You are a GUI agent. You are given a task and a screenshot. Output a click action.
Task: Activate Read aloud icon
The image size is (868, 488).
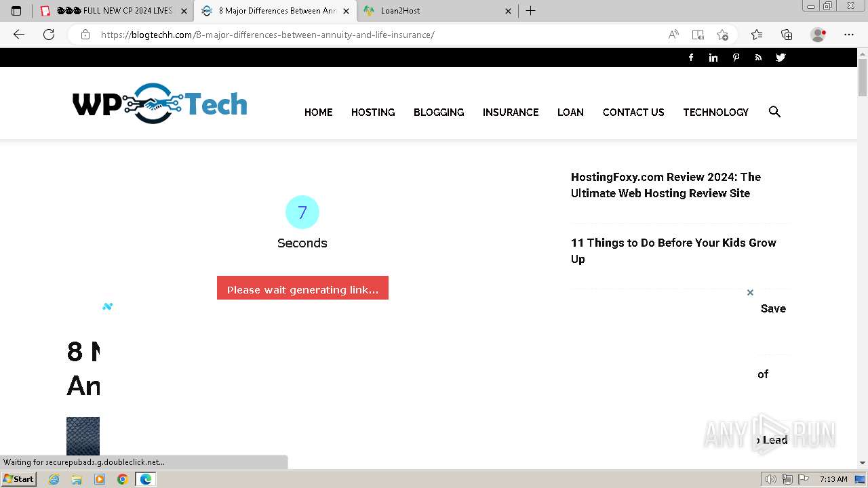[673, 35]
